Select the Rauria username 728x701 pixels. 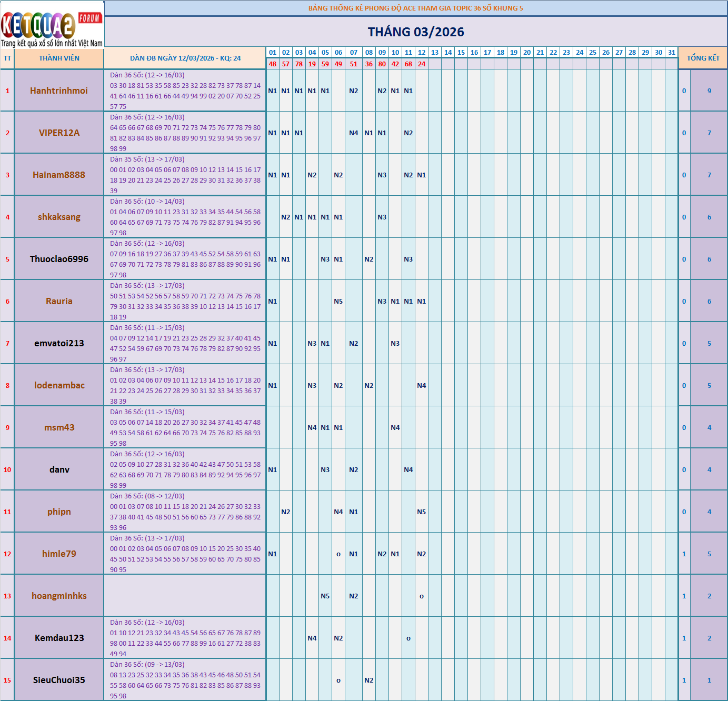(x=59, y=301)
